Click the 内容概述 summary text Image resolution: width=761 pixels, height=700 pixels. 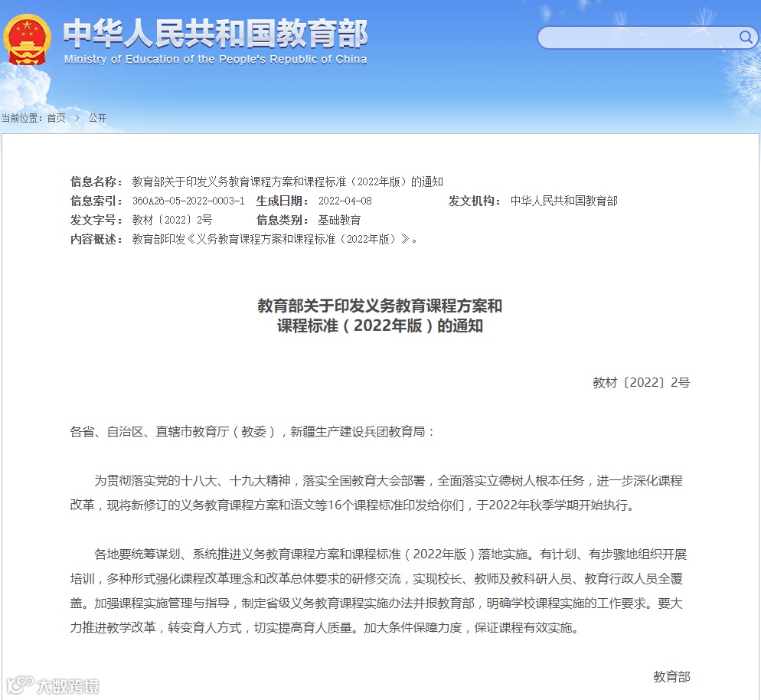tap(275, 239)
